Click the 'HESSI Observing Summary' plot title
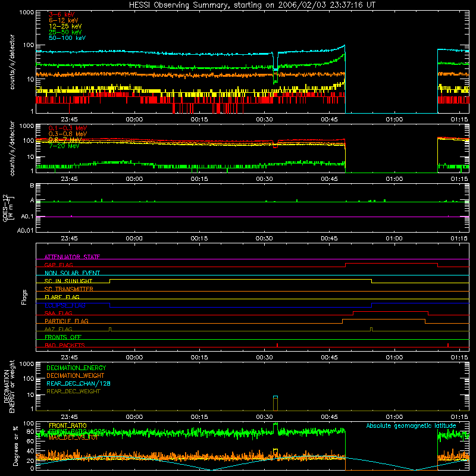The width and height of the screenshot is (476, 476). coord(252,5)
